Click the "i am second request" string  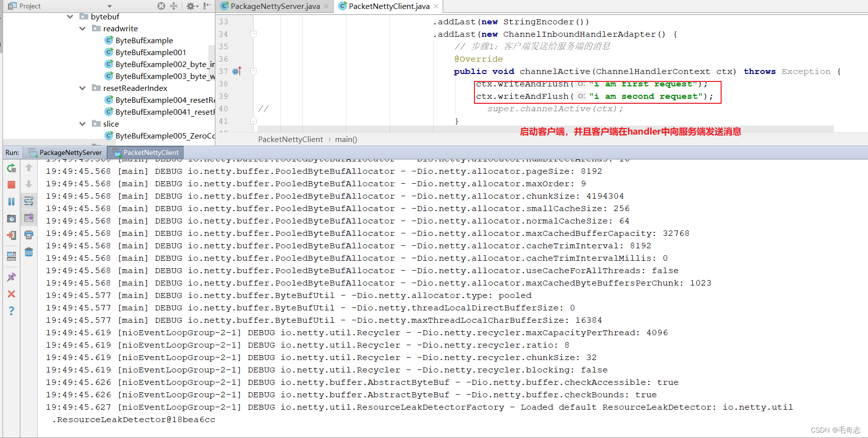(646, 96)
